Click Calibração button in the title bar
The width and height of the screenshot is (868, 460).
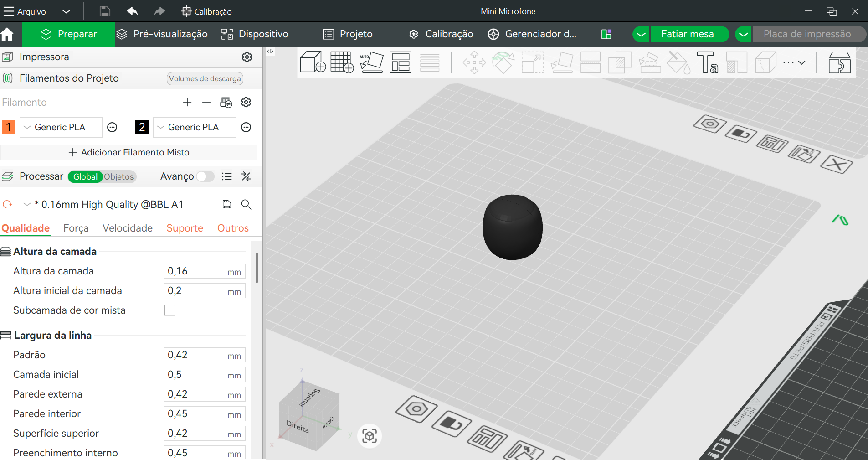pos(206,11)
